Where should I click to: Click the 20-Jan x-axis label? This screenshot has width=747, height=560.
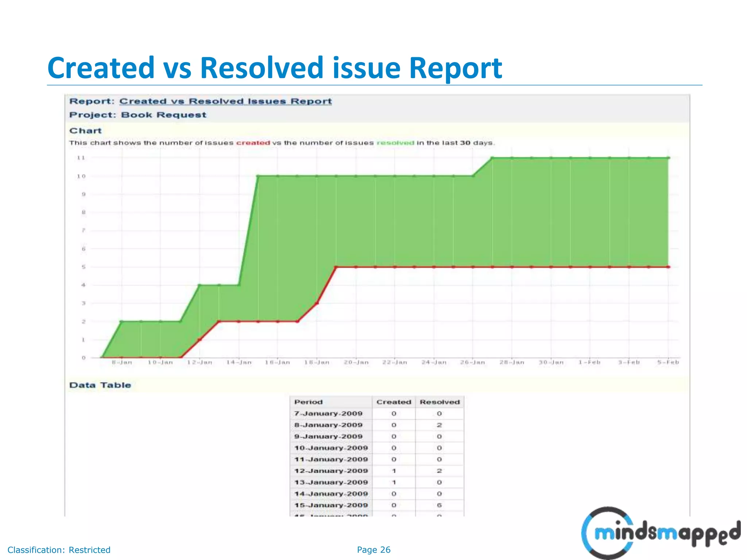(x=356, y=362)
